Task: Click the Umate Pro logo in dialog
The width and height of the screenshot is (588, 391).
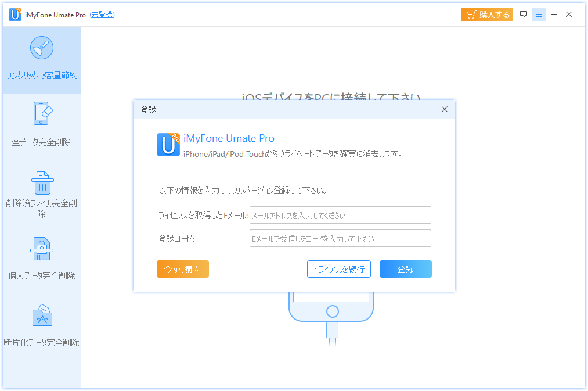Action: pyautogui.click(x=168, y=145)
